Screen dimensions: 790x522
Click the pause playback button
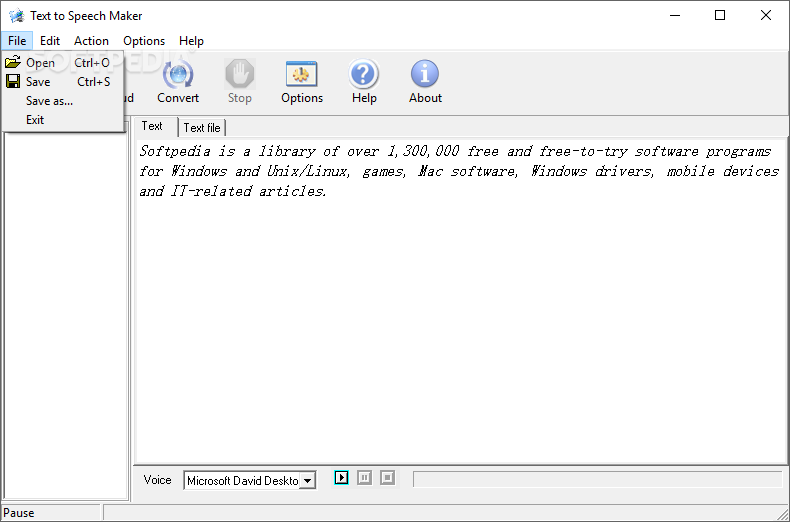point(364,477)
